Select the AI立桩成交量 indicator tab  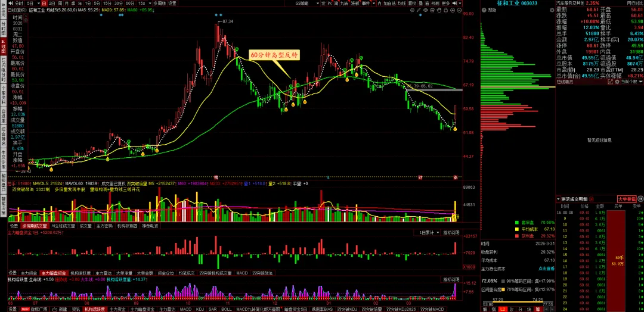coord(63,226)
